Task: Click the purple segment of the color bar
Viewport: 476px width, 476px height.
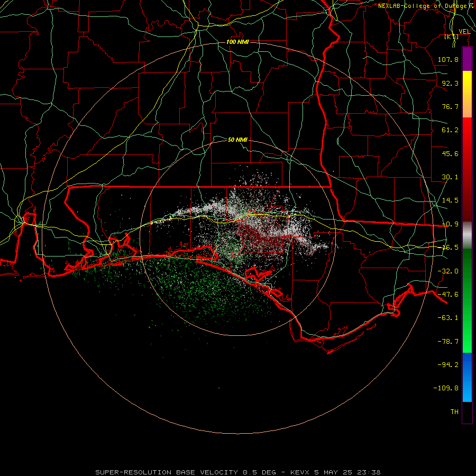Action: (x=467, y=59)
